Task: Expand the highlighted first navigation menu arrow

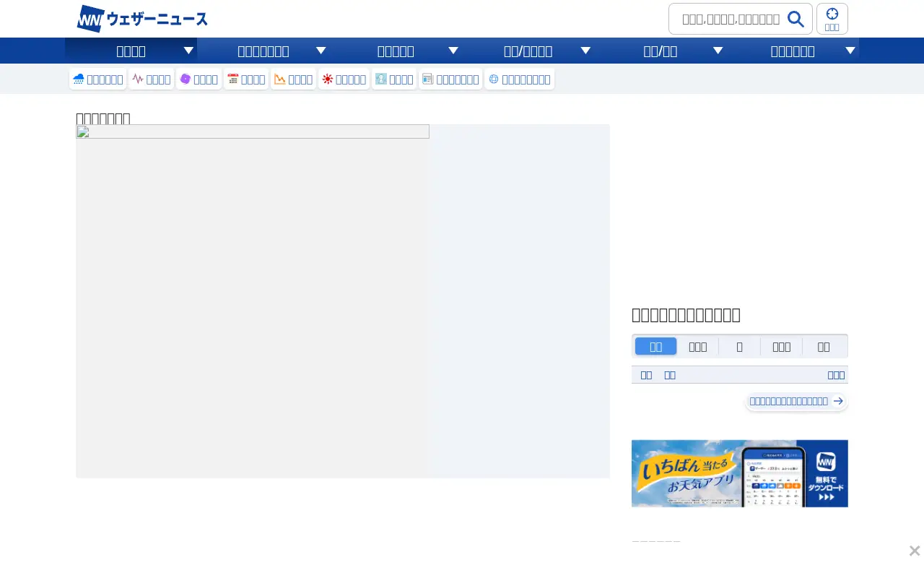Action: tap(188, 51)
